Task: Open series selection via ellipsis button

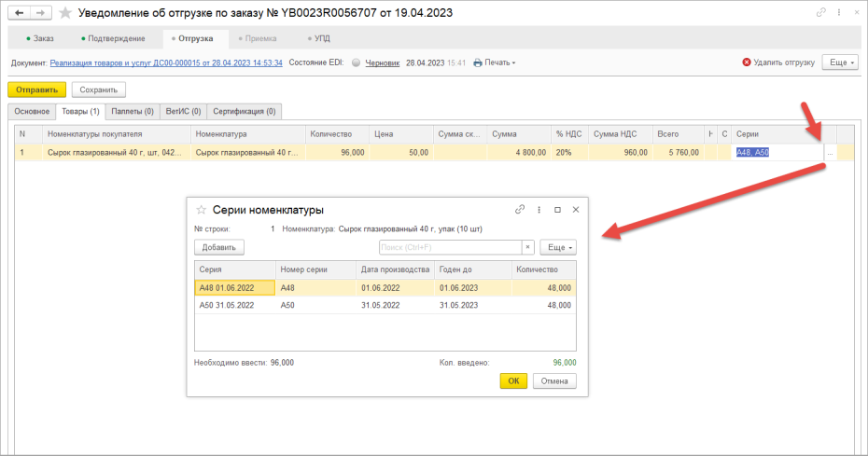Action: pos(830,153)
